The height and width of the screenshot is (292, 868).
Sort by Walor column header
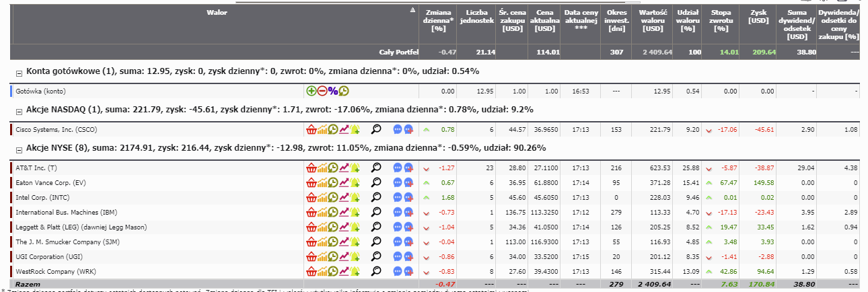216,12
